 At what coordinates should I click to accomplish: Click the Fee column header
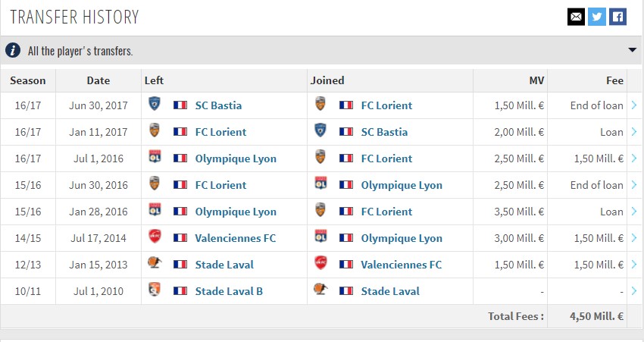(615, 80)
